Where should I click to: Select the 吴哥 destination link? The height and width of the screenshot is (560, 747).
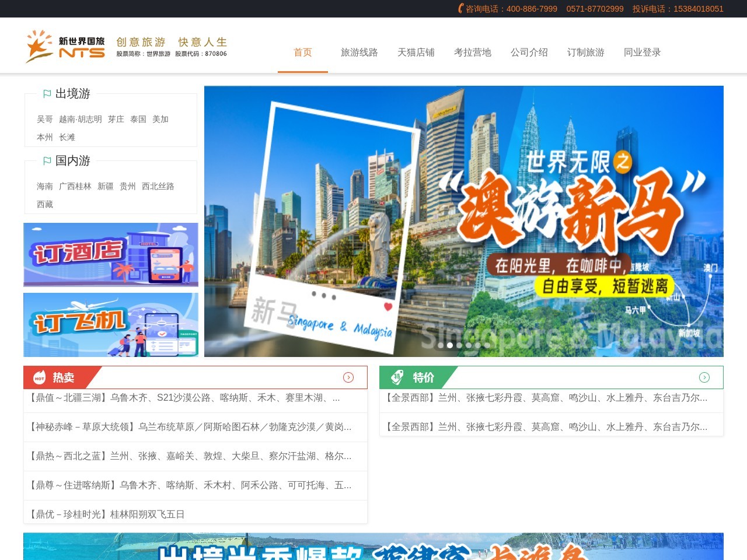point(45,119)
